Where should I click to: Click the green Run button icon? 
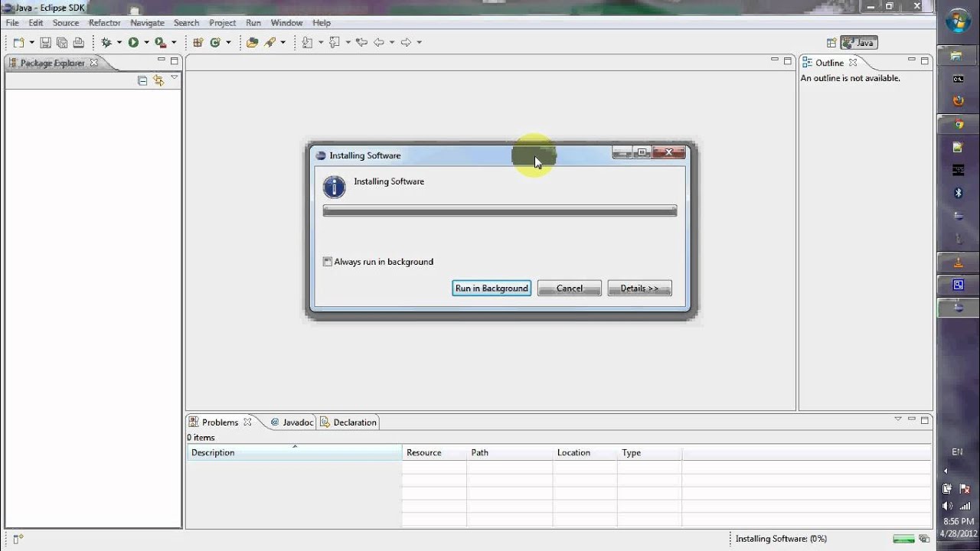(133, 43)
